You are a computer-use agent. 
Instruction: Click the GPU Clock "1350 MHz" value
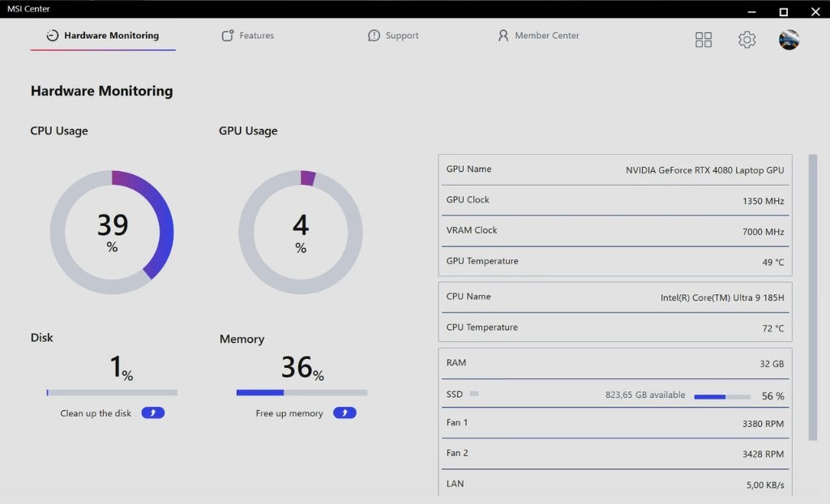[x=764, y=201]
